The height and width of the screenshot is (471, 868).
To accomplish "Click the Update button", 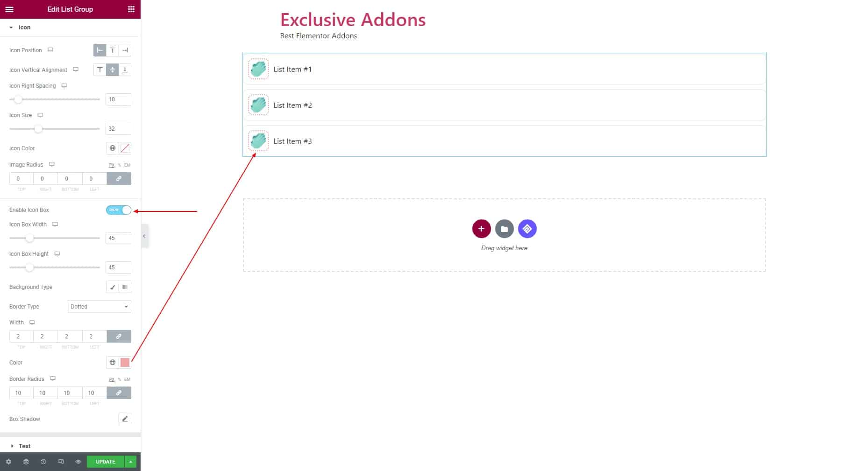I will click(106, 462).
